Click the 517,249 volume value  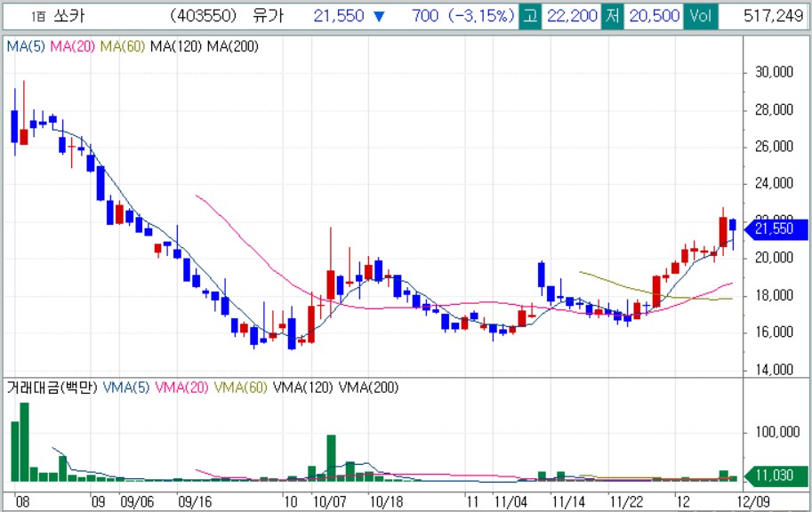click(773, 16)
